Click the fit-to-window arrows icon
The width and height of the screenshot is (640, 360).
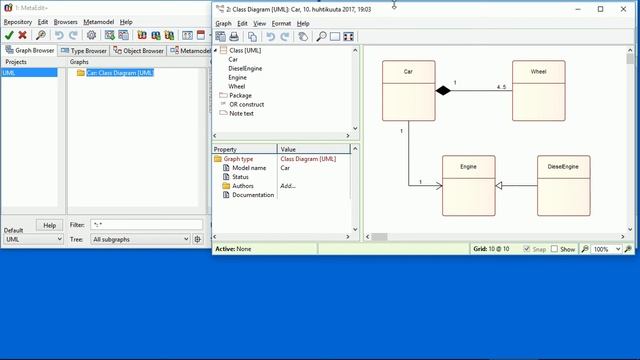point(348,37)
